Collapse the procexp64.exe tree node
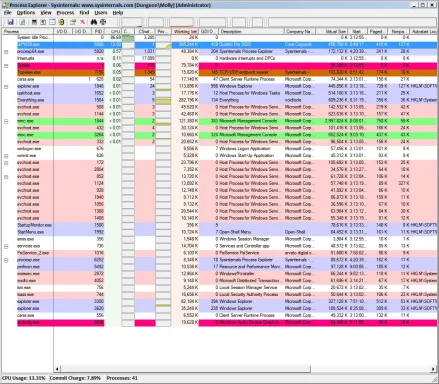Viewport: 439px width, 384px height. 6,52
